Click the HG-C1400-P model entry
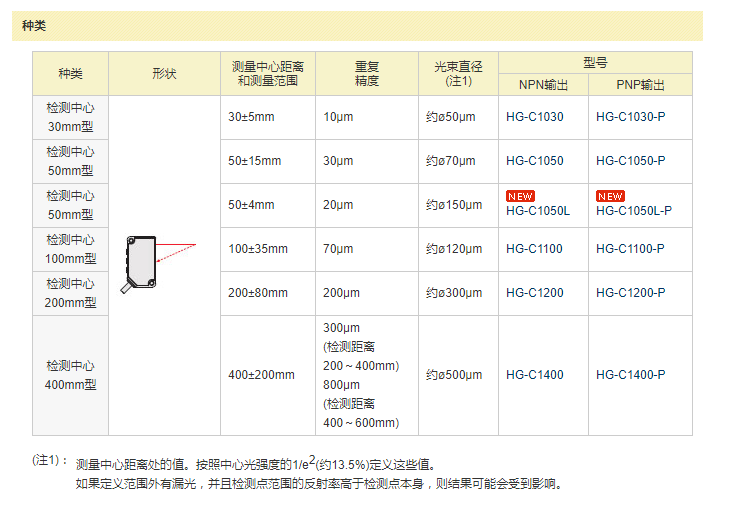 click(630, 375)
